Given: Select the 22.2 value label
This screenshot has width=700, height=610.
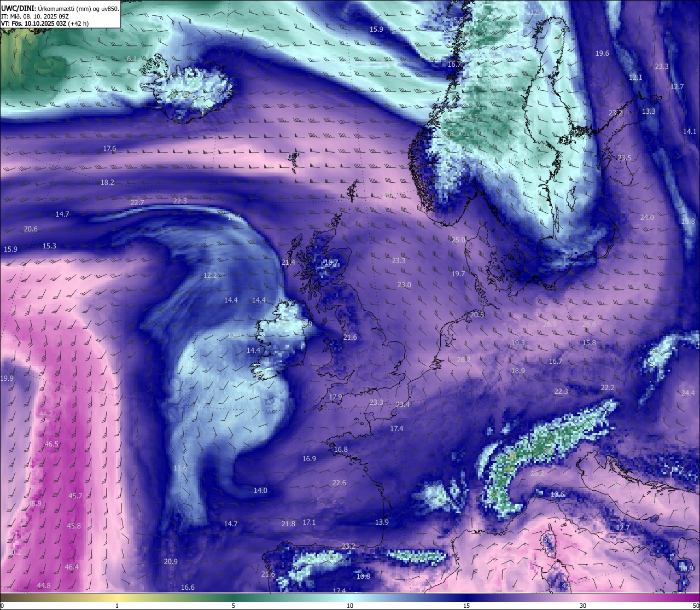Looking at the screenshot, I should [x=608, y=387].
